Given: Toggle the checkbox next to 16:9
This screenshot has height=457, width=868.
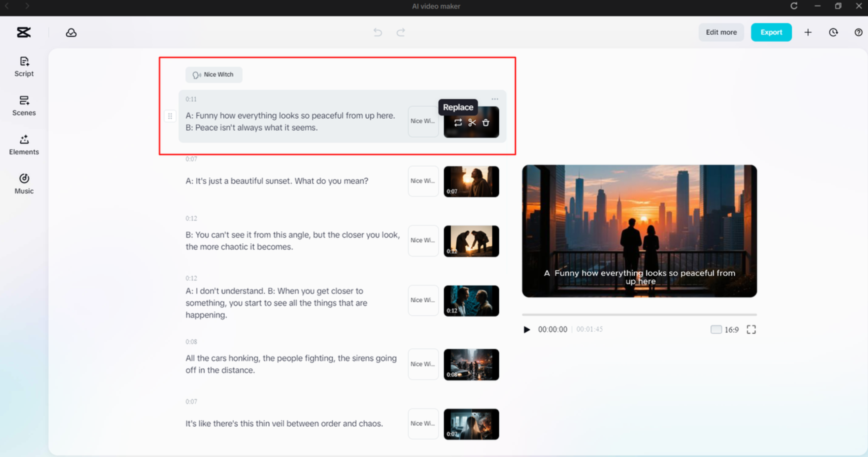Looking at the screenshot, I should (716, 329).
